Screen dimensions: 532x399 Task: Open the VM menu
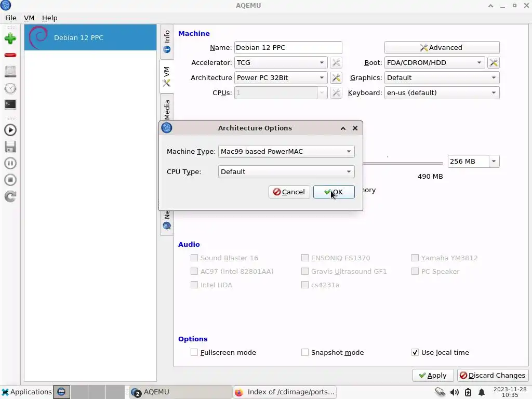pos(29,18)
